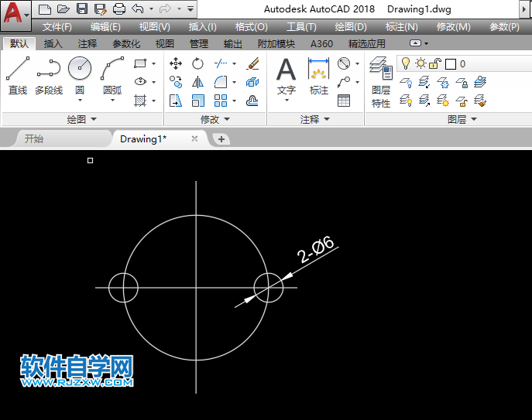Click the layer 0 color swatch
532x420 pixels.
(x=450, y=63)
